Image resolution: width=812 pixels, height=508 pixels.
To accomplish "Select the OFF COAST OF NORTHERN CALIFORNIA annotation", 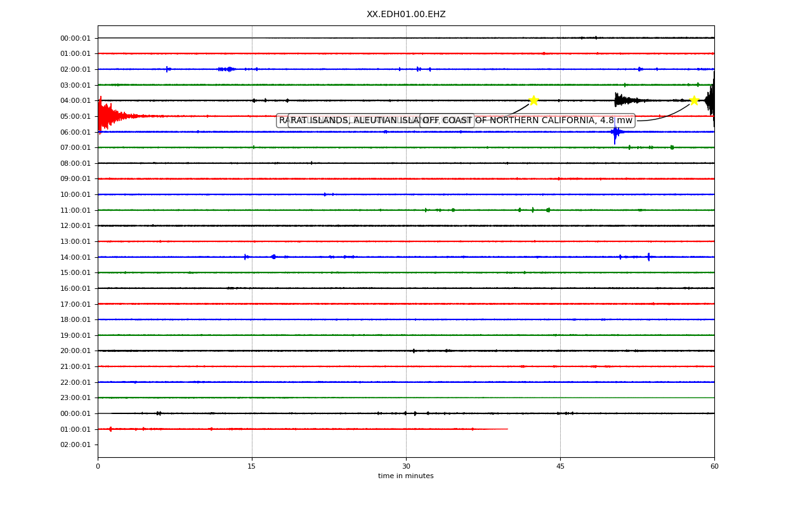I will point(527,121).
